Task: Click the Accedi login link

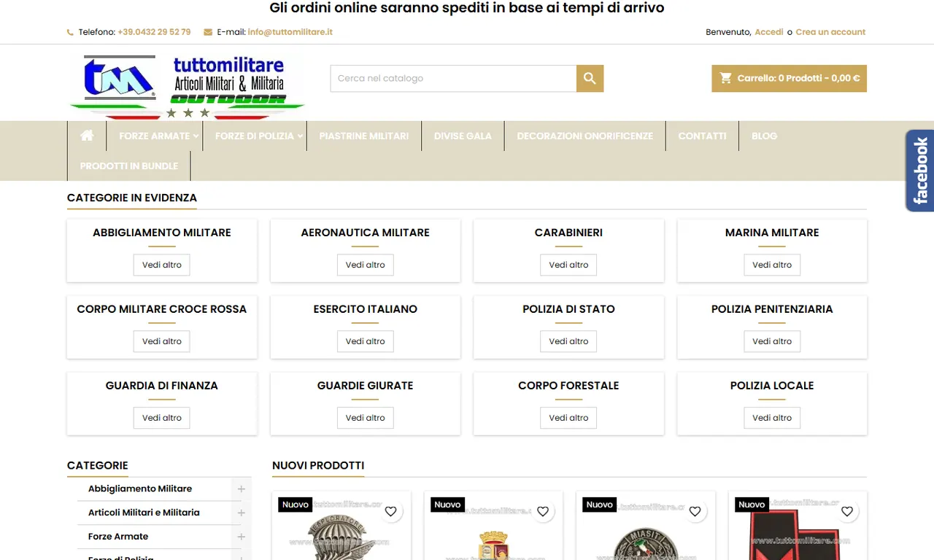Action: pyautogui.click(x=769, y=32)
